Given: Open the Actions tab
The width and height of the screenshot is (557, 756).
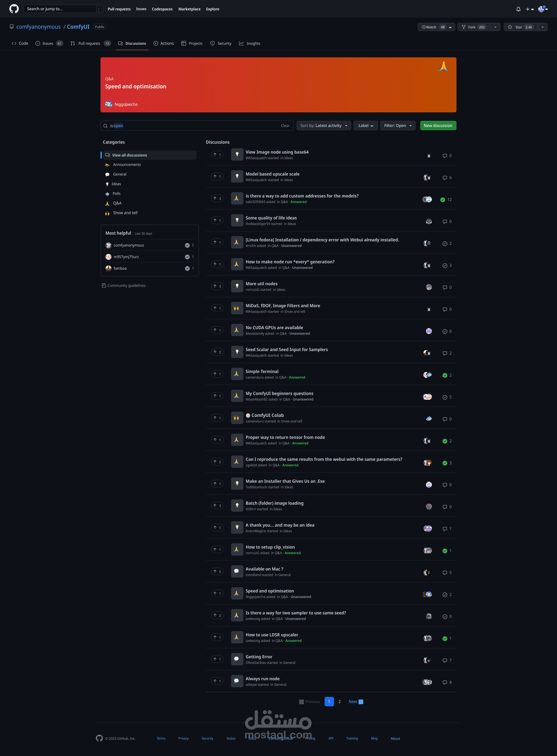Looking at the screenshot, I should click(x=164, y=44).
